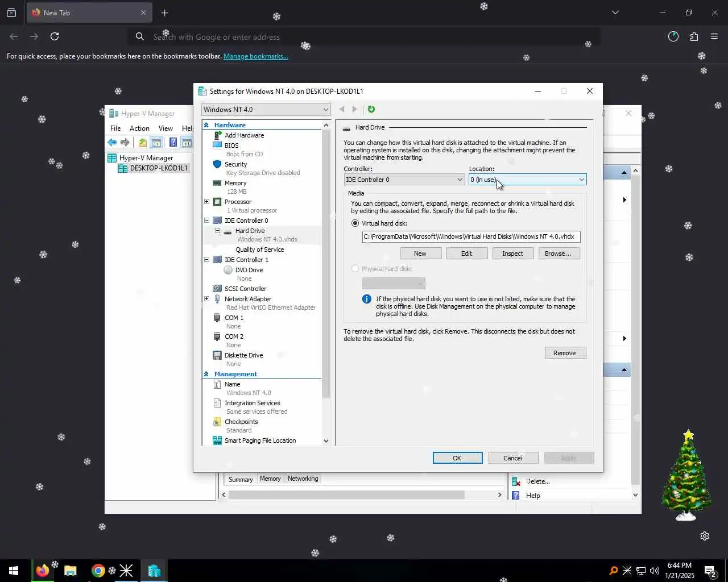Select the Checkpoints icon
This screenshot has width=728, height=582.
(217, 422)
